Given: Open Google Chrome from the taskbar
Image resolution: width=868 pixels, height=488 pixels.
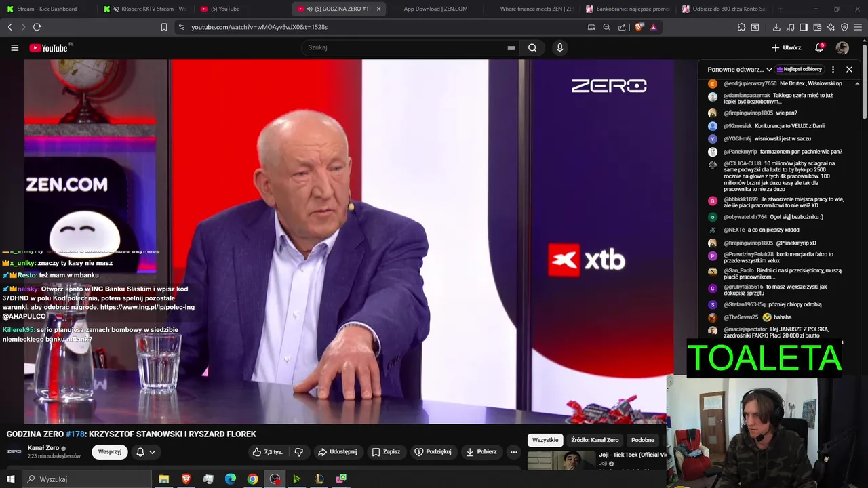Looking at the screenshot, I should point(252,479).
